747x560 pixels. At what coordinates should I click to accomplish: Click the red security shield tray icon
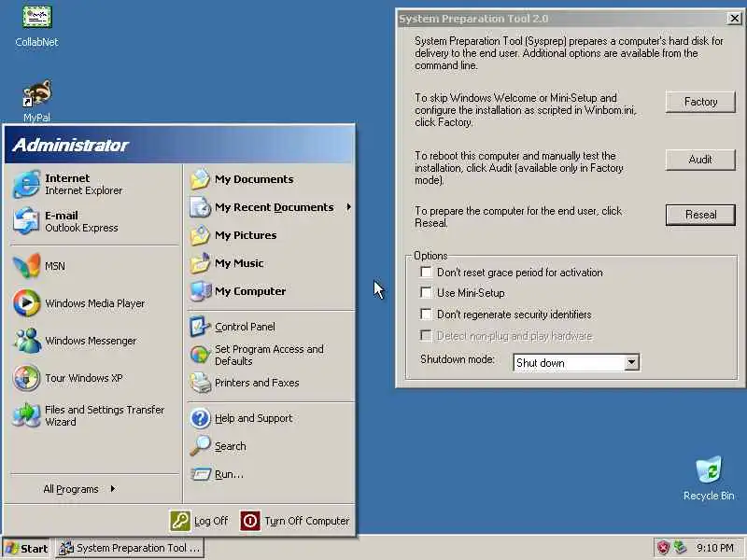pos(663,548)
